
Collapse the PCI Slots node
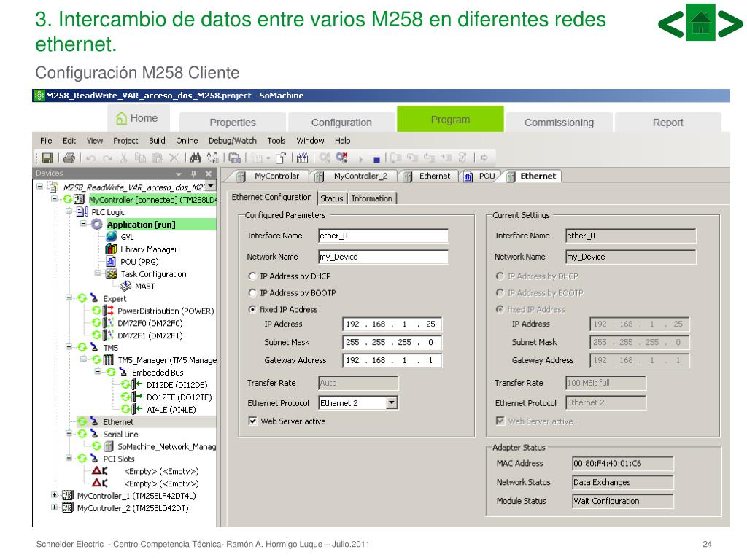(69, 458)
